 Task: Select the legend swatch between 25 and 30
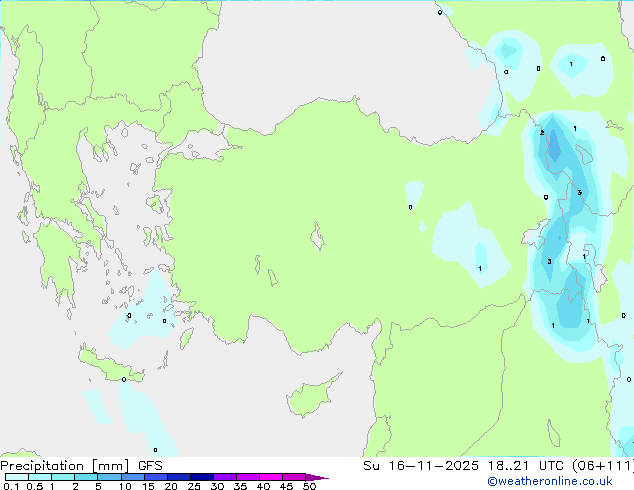202,477
